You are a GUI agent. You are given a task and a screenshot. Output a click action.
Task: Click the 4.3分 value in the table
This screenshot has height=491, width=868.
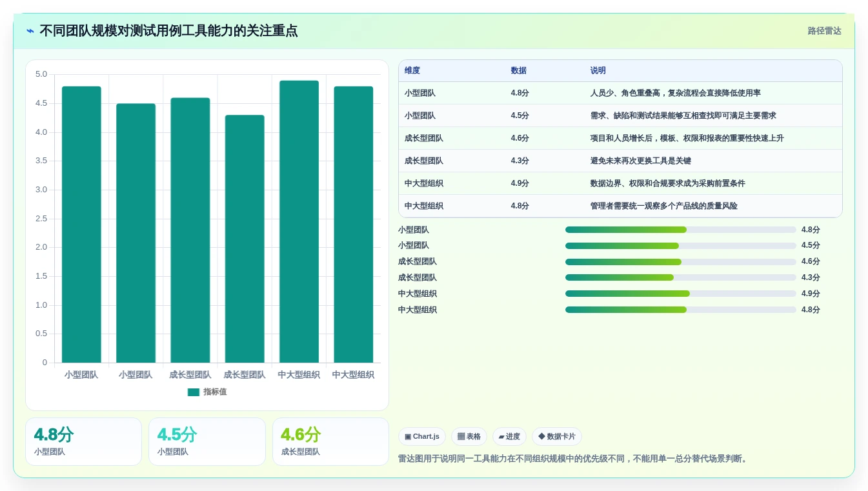pyautogui.click(x=520, y=161)
